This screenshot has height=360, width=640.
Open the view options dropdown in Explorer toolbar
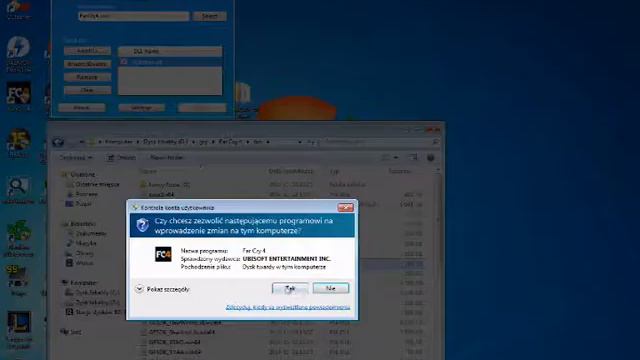tap(396, 157)
